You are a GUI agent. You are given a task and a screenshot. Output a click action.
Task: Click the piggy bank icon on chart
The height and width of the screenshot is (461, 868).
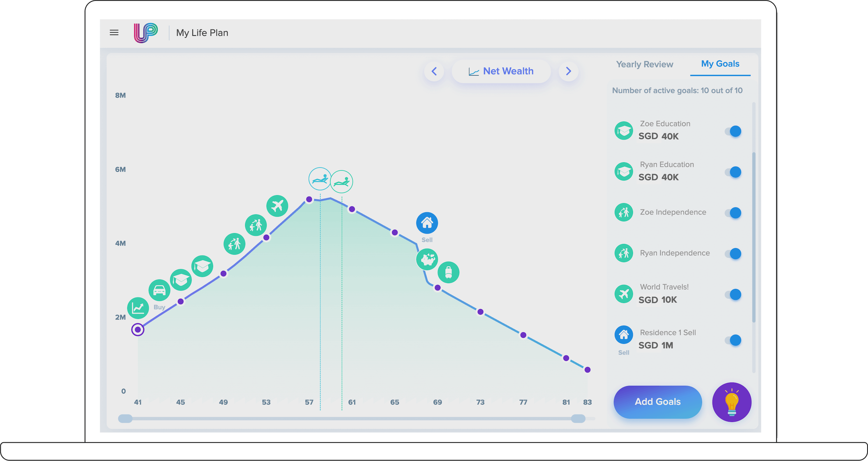click(427, 259)
